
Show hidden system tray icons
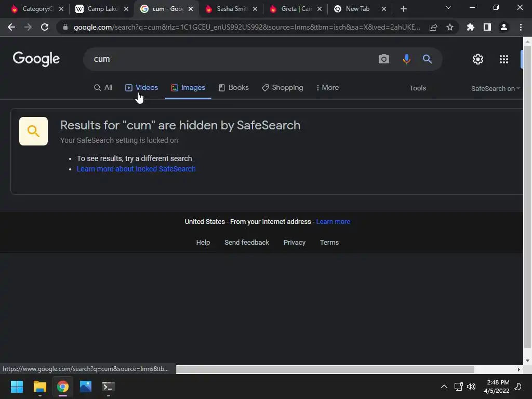444,387
